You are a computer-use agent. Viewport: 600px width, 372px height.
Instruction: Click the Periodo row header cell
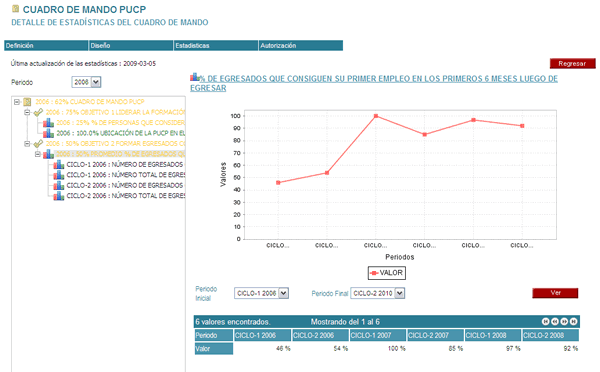214,335
